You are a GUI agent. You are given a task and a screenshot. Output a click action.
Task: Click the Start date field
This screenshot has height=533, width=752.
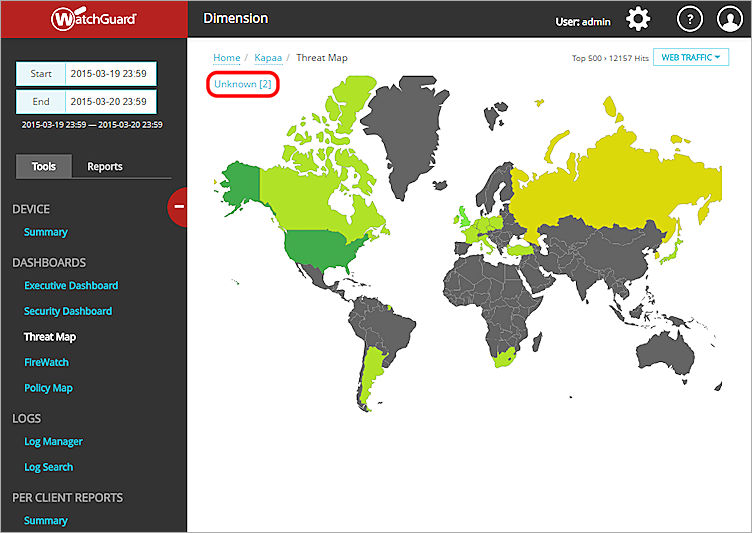110,74
